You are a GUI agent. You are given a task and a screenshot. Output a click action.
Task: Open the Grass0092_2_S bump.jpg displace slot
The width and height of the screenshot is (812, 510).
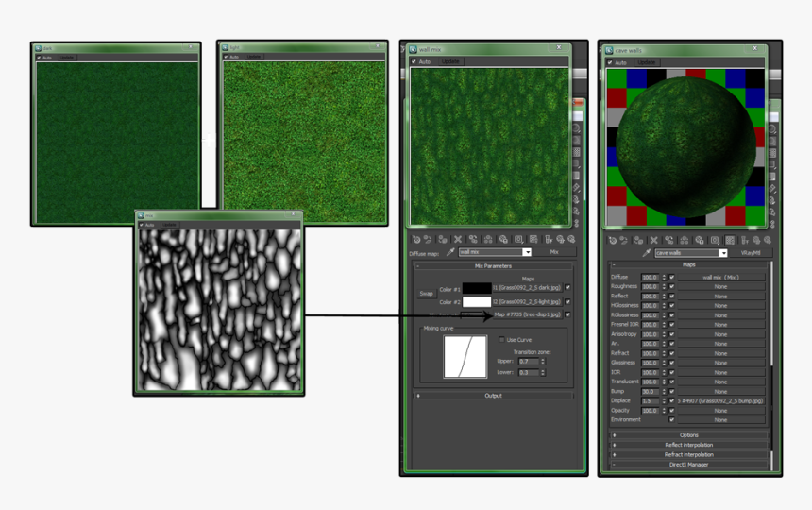pos(720,400)
